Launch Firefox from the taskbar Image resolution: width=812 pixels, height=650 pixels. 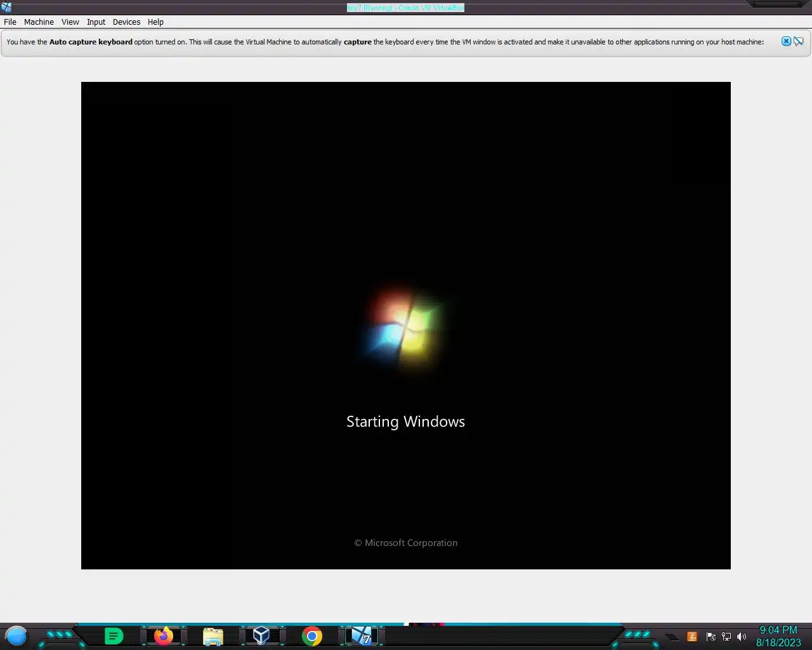point(164,635)
